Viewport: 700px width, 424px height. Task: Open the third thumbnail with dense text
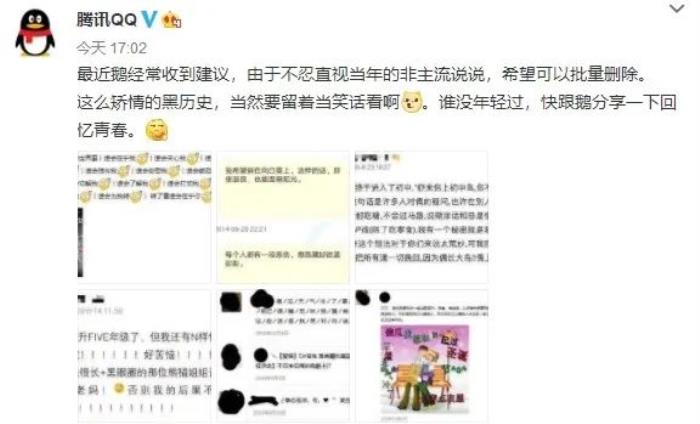pyautogui.click(x=421, y=217)
